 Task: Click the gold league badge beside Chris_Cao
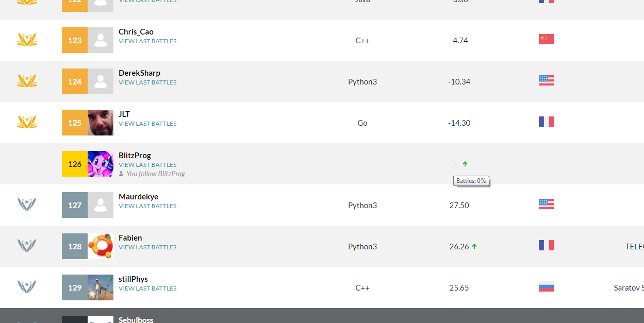(27, 40)
